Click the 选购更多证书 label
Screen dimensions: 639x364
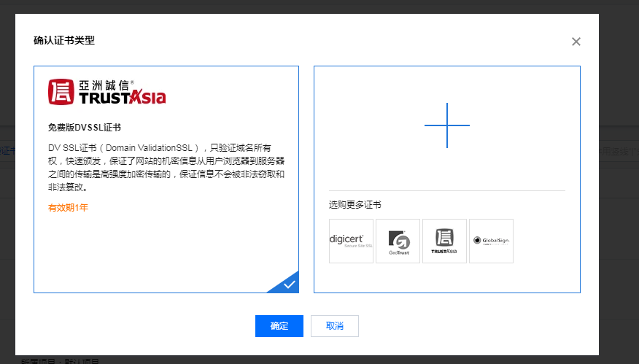[355, 205]
